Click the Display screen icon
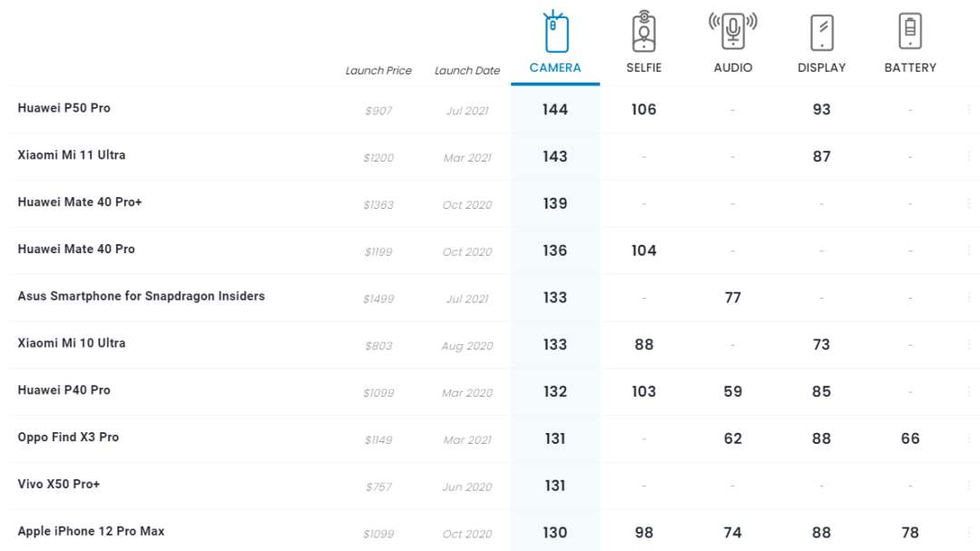The width and height of the screenshot is (980, 551). 821,33
